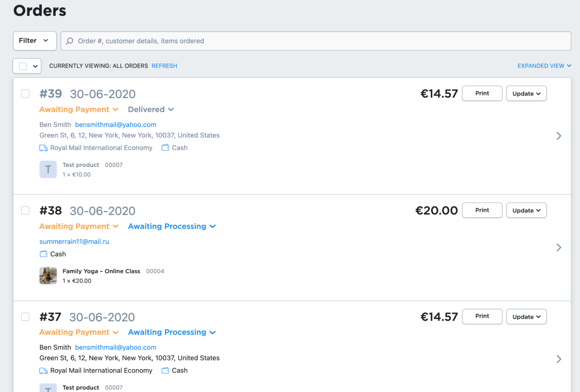Click the search magnifier icon
580x392 pixels.
click(70, 41)
